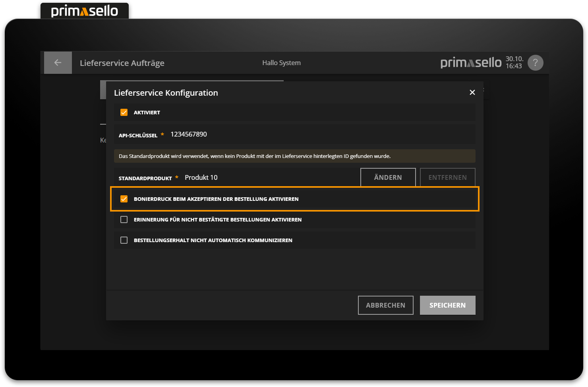Click the primasello logo in the header bar
The height and width of the screenshot is (387, 588).
(x=471, y=62)
